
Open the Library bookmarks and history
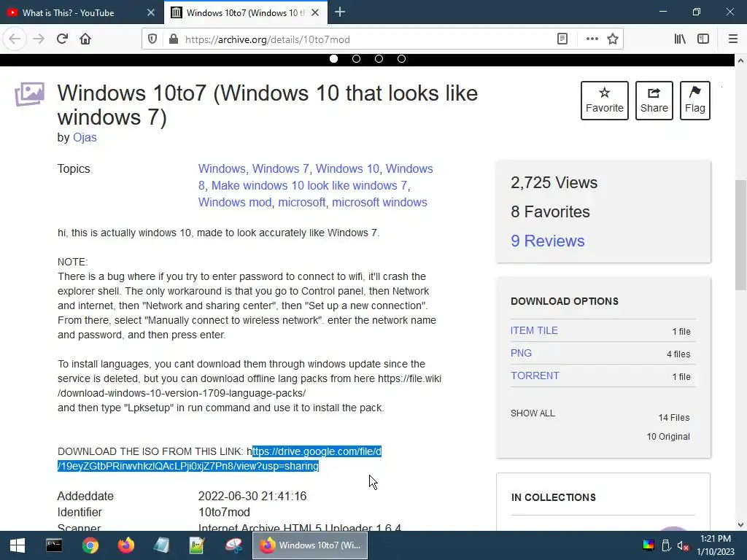point(680,39)
